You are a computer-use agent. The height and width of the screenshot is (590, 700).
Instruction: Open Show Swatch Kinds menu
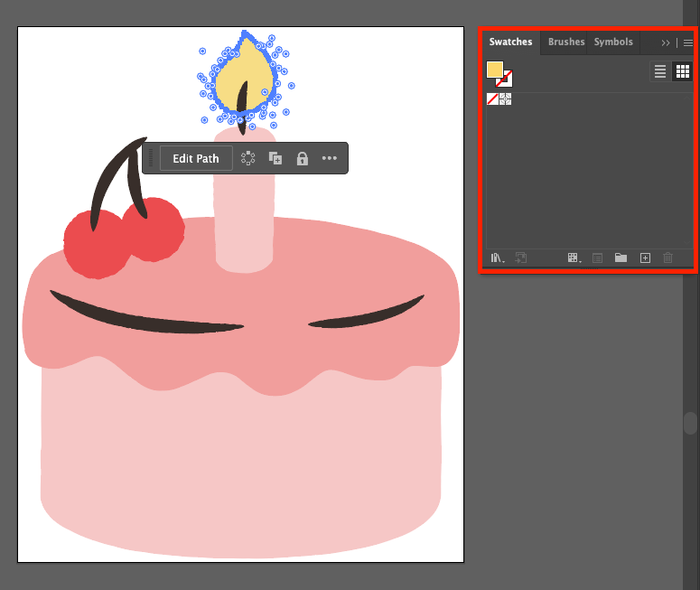(574, 258)
